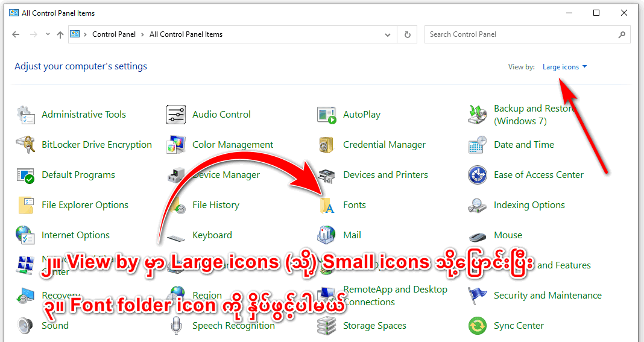644x342 pixels.
Task: Go up one level with Up arrow
Action: pyautogui.click(x=60, y=34)
